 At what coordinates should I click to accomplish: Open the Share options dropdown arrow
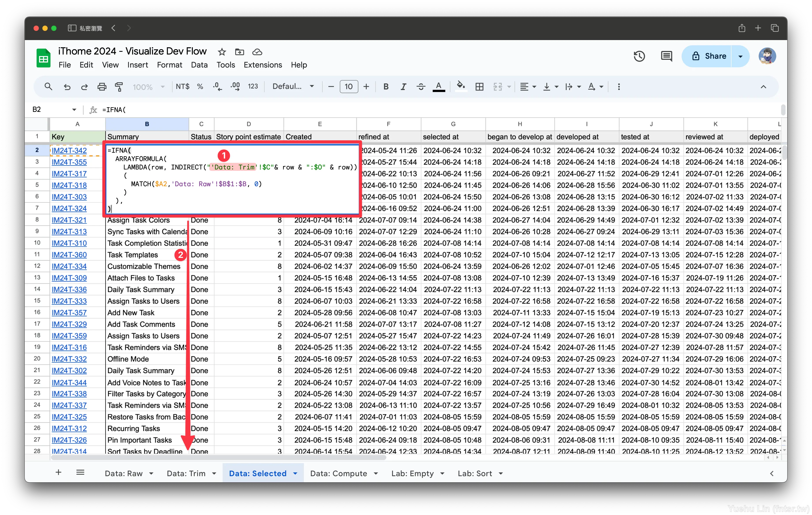[740, 56]
